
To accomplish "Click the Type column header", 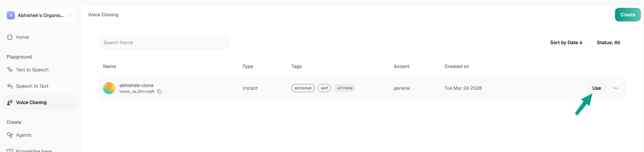I will 248,66.
